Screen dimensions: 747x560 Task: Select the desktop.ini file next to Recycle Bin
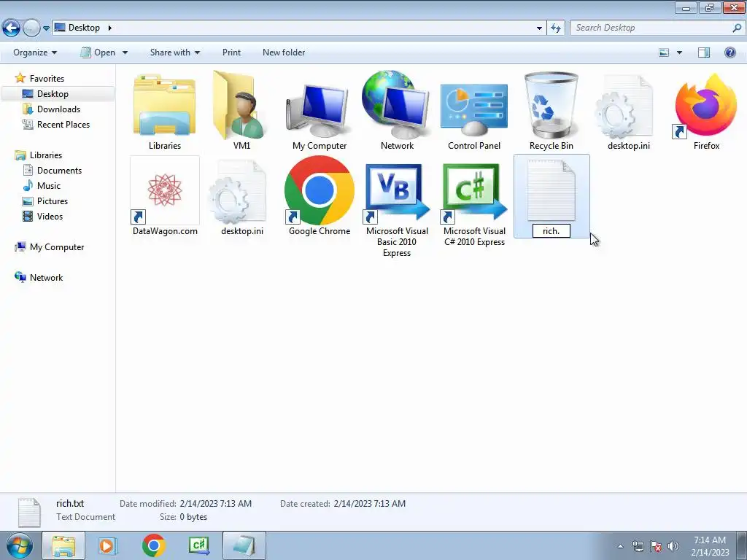(x=625, y=106)
